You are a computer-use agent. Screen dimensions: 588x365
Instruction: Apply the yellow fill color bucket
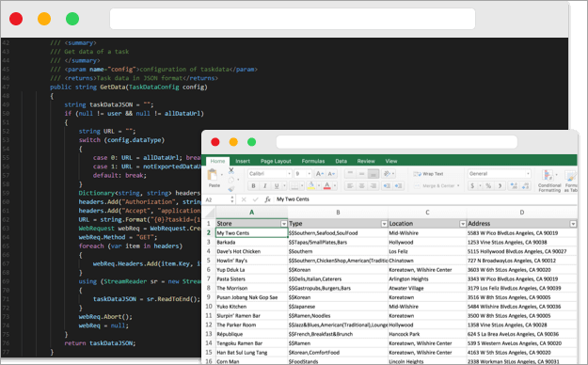(x=310, y=185)
